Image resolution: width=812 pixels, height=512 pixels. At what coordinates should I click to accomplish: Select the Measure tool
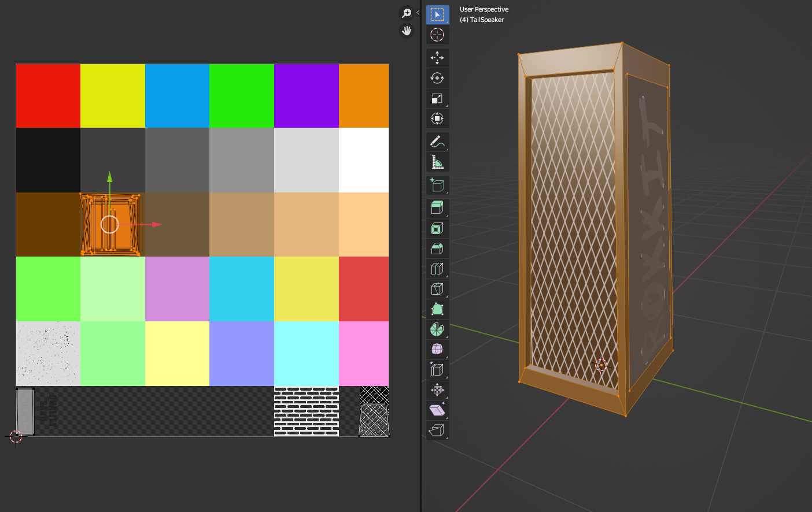[437, 162]
